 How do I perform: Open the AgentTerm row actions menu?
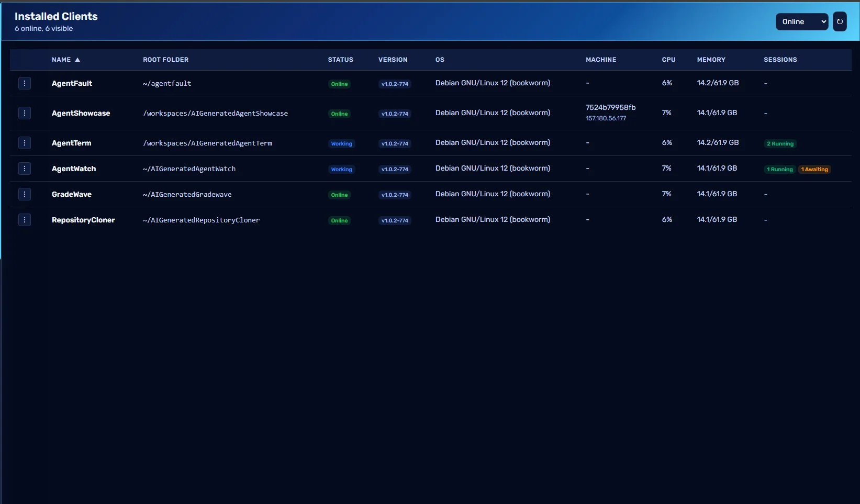click(24, 143)
